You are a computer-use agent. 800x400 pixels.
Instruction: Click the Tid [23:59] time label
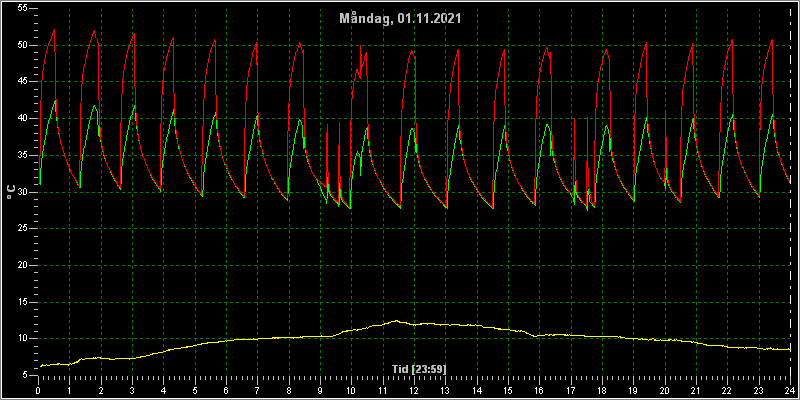tap(419, 369)
